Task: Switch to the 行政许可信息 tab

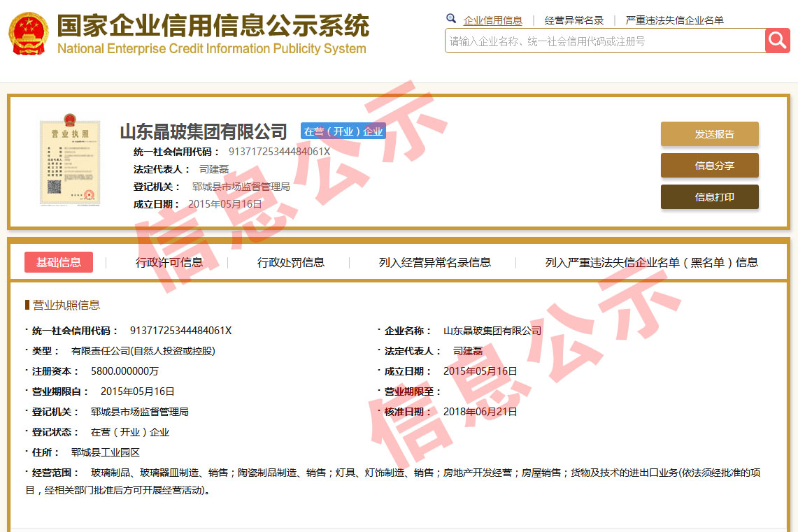Action: (169, 262)
